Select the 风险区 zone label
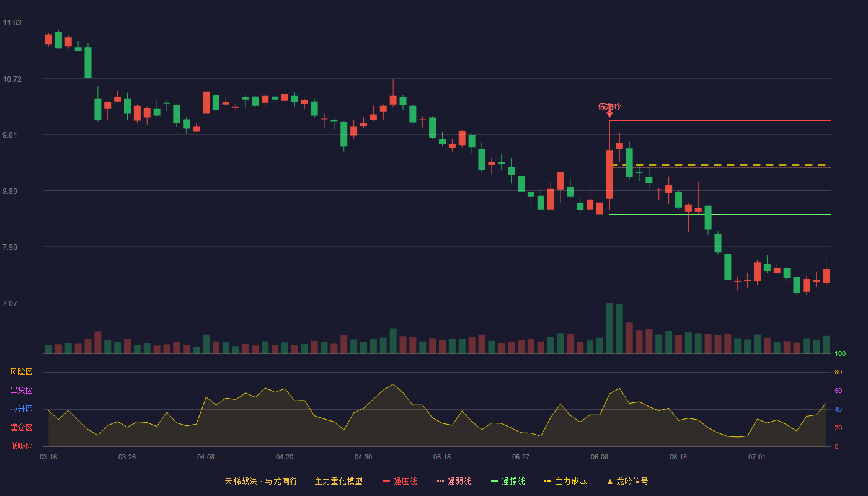This screenshot has height=496, width=868. click(x=21, y=372)
